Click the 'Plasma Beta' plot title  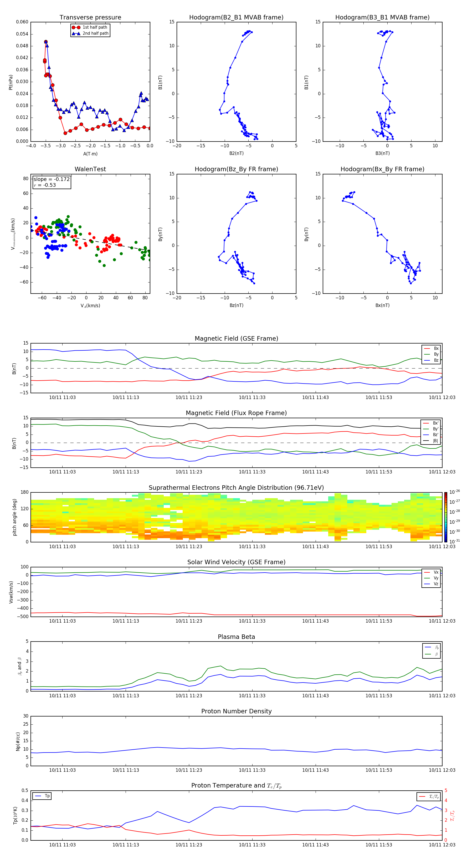236,637
